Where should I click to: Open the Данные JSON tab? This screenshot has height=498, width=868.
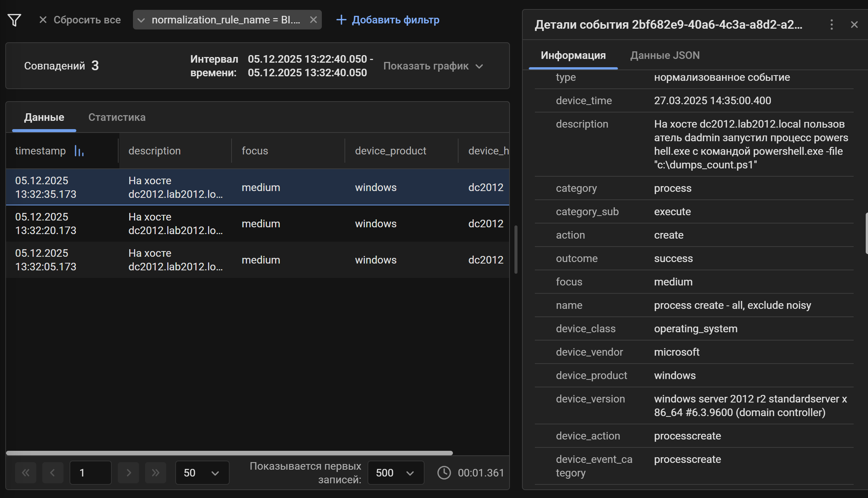tap(664, 55)
